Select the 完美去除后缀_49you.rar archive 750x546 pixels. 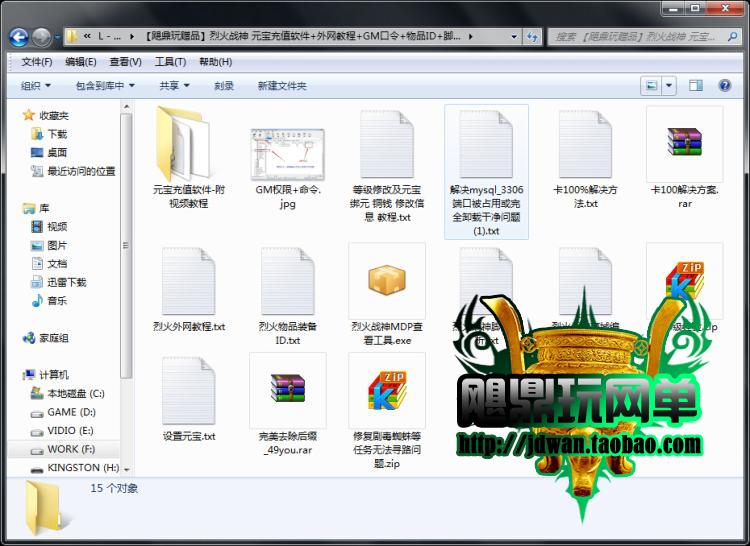pyautogui.click(x=286, y=391)
